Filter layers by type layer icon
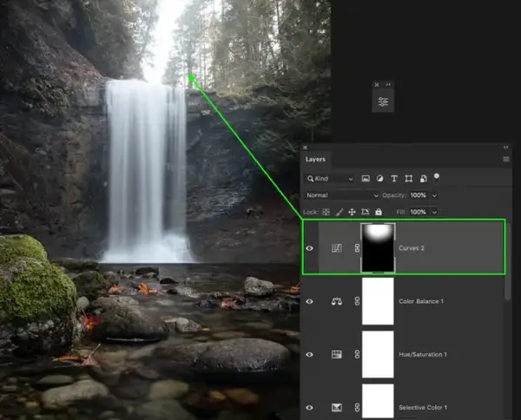The width and height of the screenshot is (521, 420). [394, 179]
